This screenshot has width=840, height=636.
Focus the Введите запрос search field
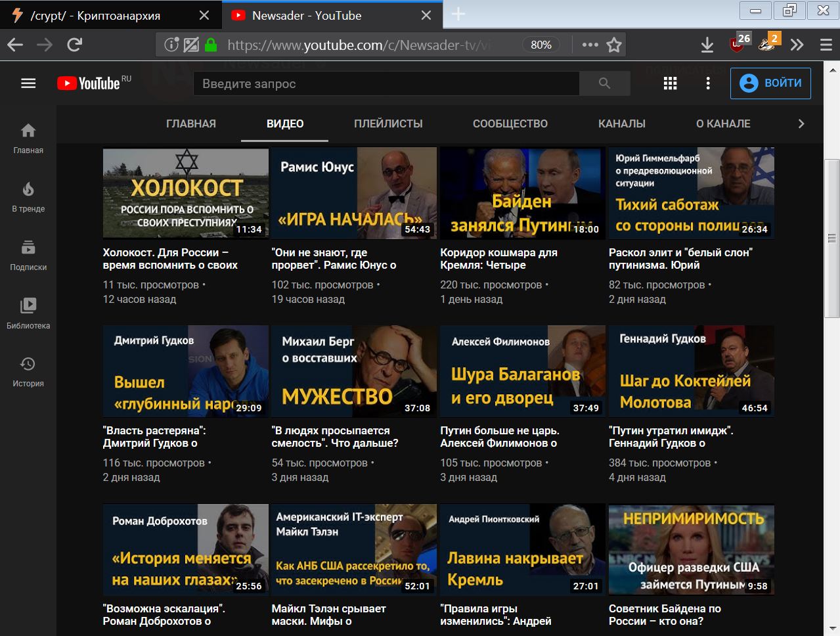click(386, 83)
